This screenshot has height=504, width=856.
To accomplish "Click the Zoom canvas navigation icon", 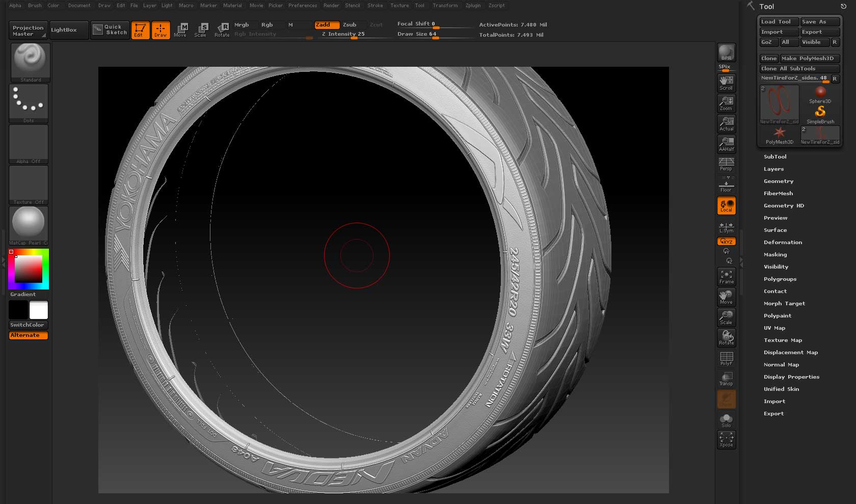I will pos(726,103).
